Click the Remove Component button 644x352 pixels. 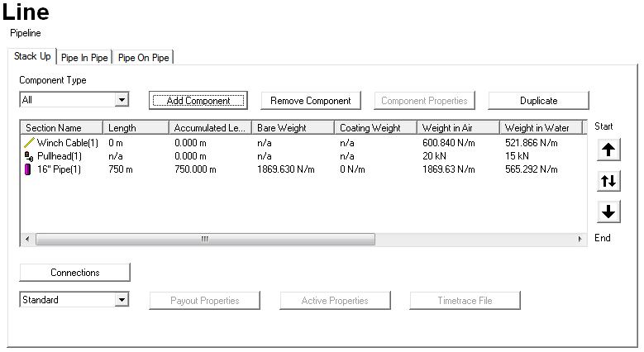pos(311,101)
